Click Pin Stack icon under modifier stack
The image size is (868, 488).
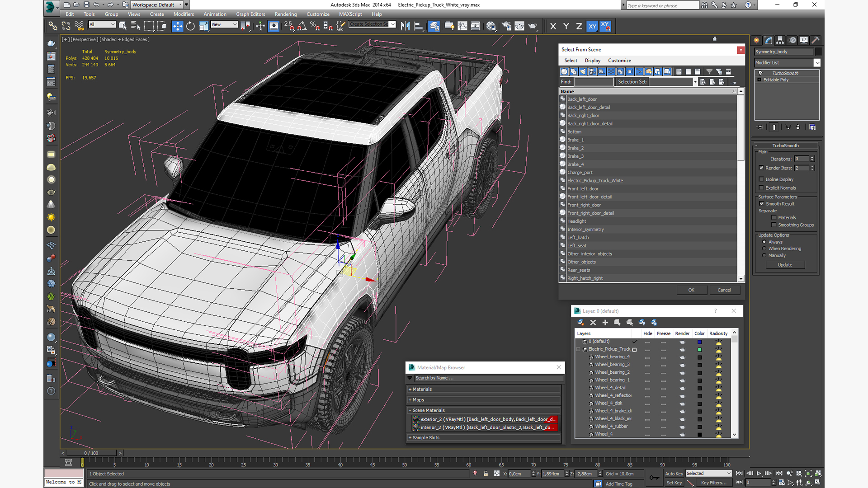(x=760, y=127)
